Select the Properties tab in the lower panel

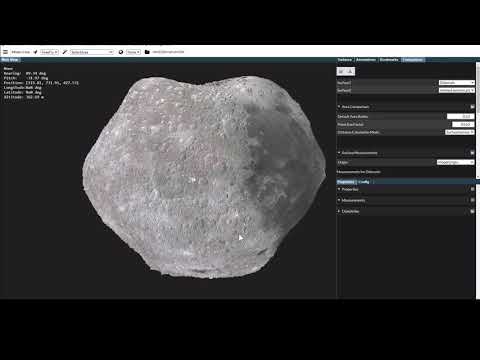coord(346,182)
